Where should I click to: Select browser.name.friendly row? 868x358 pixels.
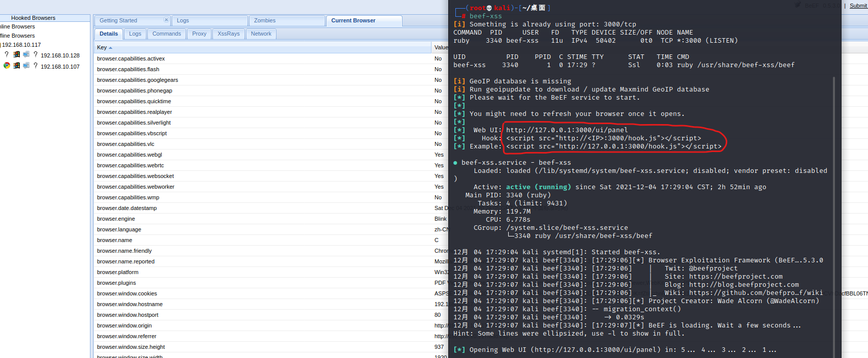271,251
